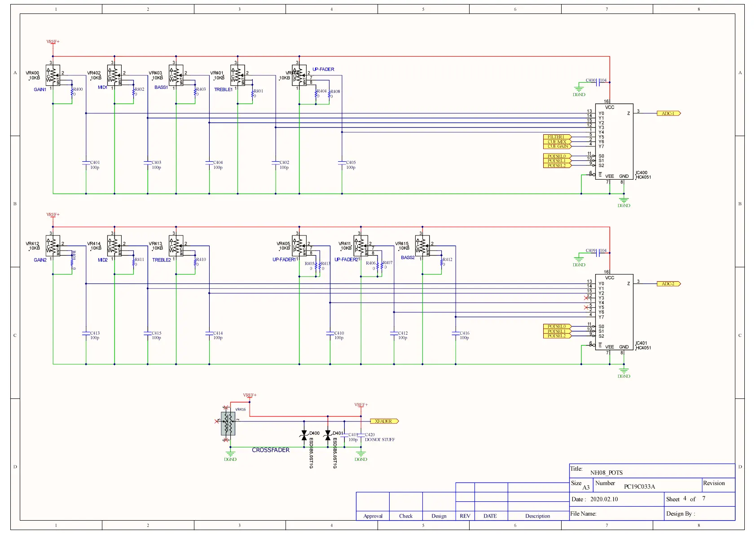
Task: Select the VR402 potentiometer symbol
Action: (x=114, y=75)
